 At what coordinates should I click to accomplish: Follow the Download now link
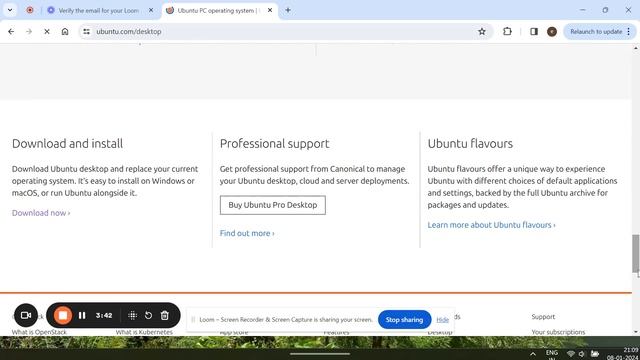(x=41, y=213)
